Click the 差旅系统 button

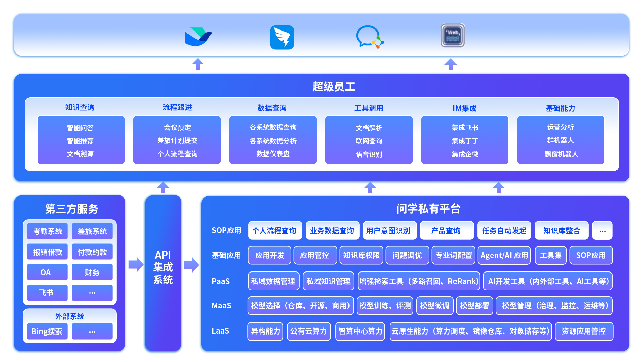(x=92, y=231)
